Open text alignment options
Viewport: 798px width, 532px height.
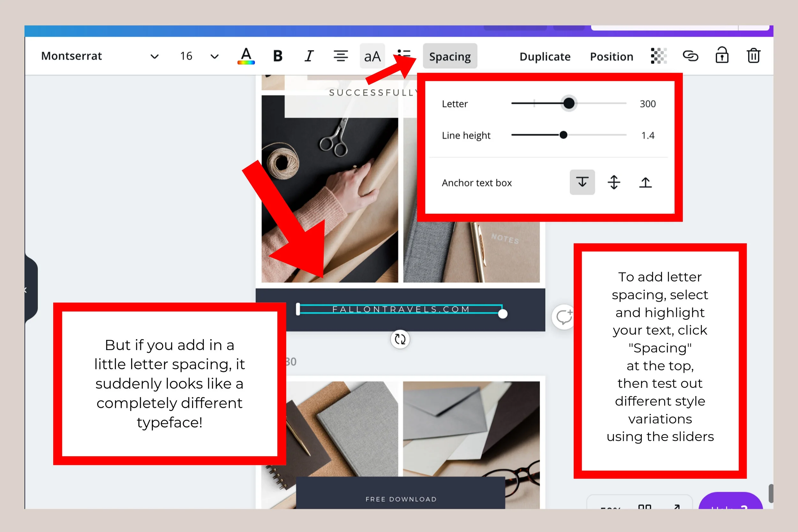(x=341, y=56)
